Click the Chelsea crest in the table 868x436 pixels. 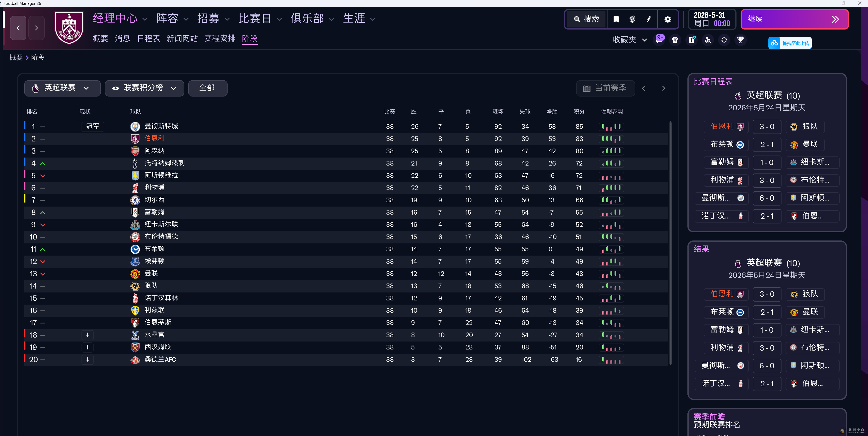135,200
